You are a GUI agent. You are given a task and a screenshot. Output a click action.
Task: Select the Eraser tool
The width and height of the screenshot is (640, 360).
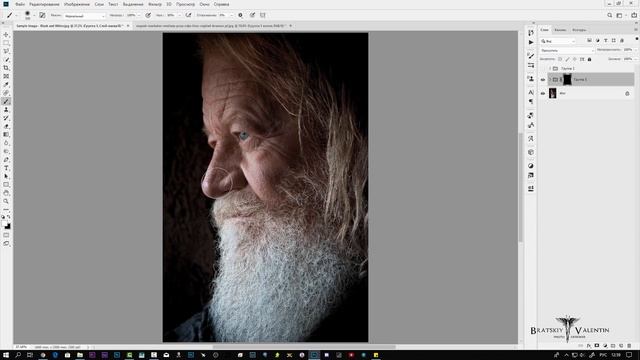click(x=6, y=127)
